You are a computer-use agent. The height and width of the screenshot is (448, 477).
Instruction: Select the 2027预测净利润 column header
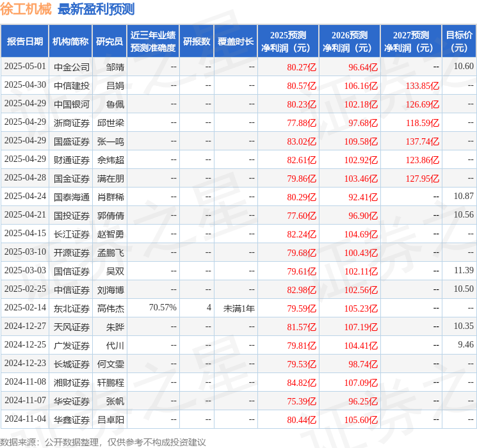(x=411, y=41)
